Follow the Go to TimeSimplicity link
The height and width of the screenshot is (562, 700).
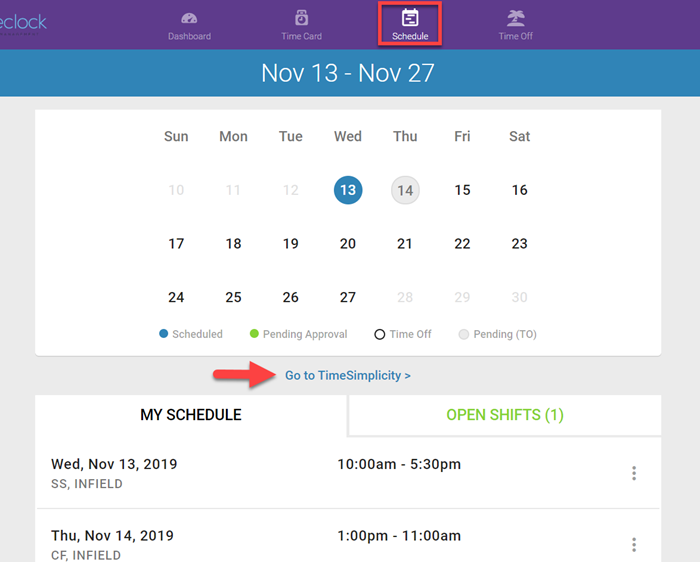[x=347, y=376]
